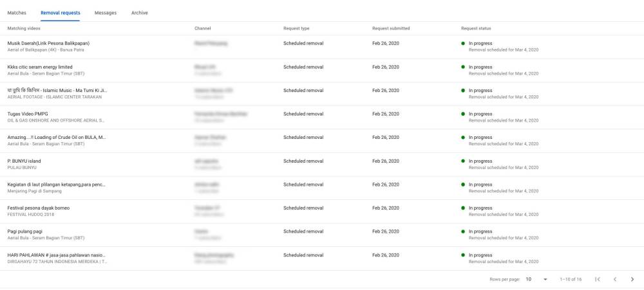Open rows per page dropdown
Image resolution: width=644 pixels, height=290 pixels.
(536, 279)
